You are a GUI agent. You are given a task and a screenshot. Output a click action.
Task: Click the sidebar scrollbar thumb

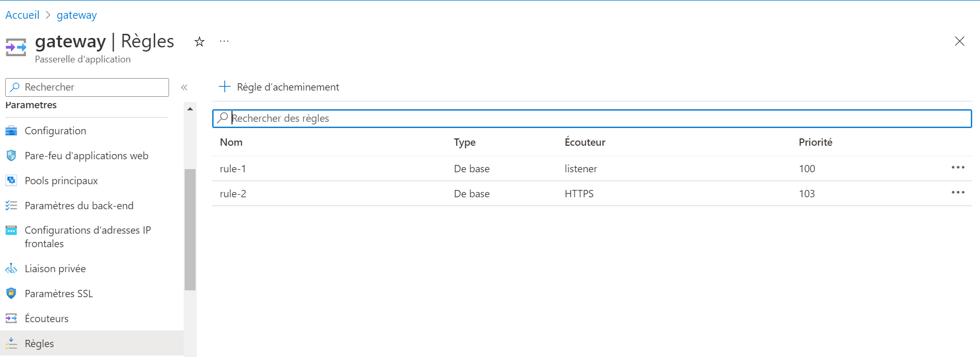(190, 229)
